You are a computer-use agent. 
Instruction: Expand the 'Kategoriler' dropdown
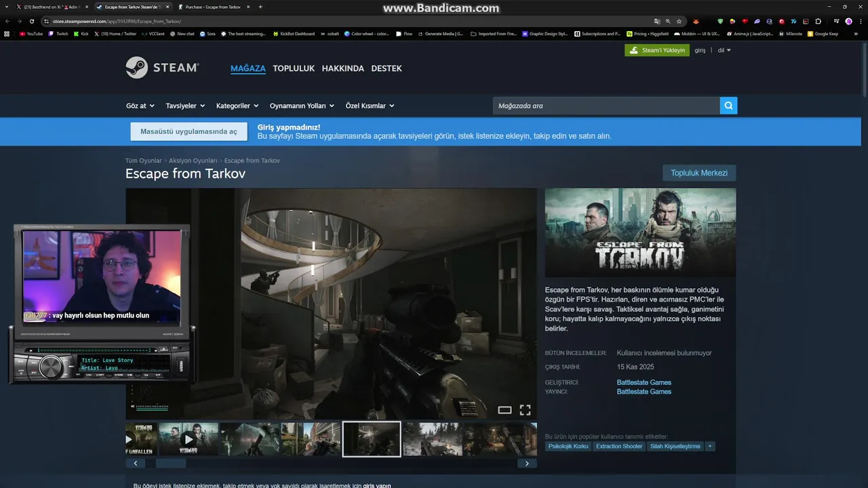(237, 106)
